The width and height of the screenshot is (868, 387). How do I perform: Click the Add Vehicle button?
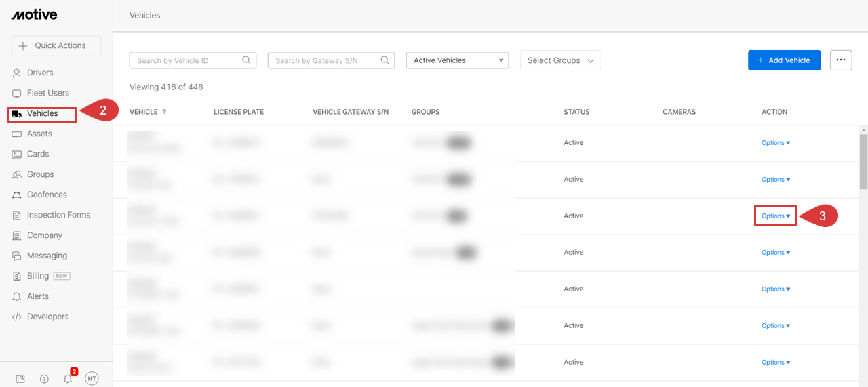pyautogui.click(x=784, y=60)
